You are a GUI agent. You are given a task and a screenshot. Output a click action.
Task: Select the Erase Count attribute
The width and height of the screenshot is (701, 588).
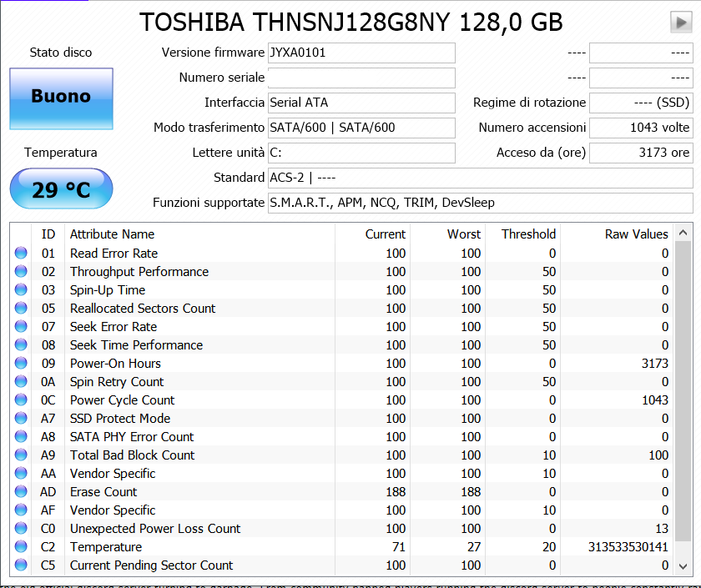coord(103,491)
